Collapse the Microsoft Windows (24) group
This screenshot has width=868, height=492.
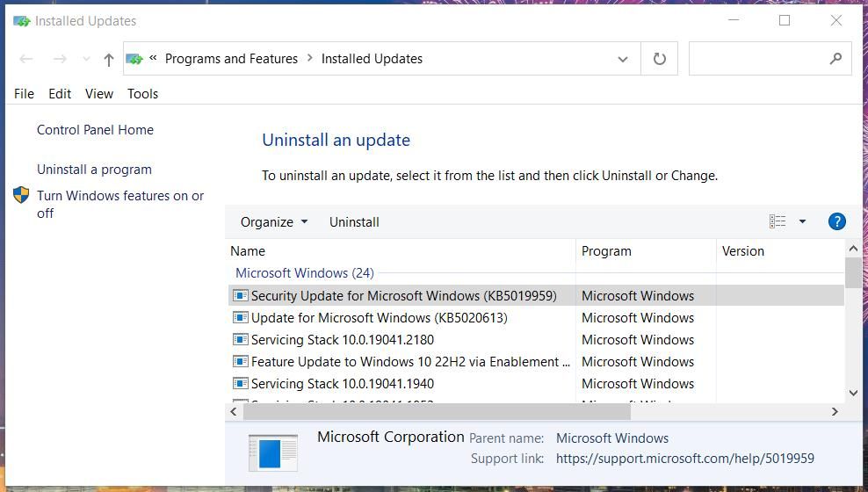click(x=305, y=273)
